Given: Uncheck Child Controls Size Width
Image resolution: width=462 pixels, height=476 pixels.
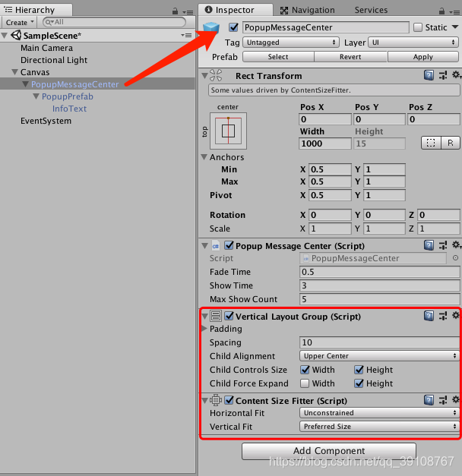Looking at the screenshot, I should pos(305,370).
